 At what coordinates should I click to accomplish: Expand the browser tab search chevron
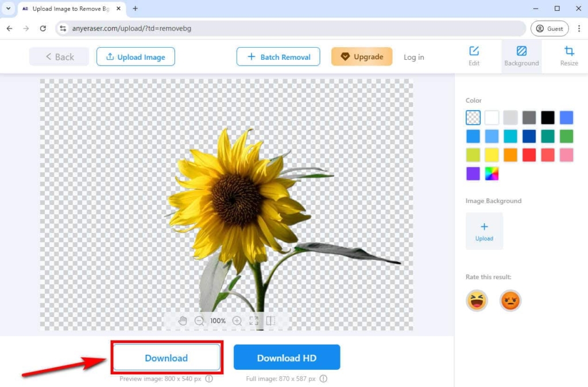[x=8, y=9]
